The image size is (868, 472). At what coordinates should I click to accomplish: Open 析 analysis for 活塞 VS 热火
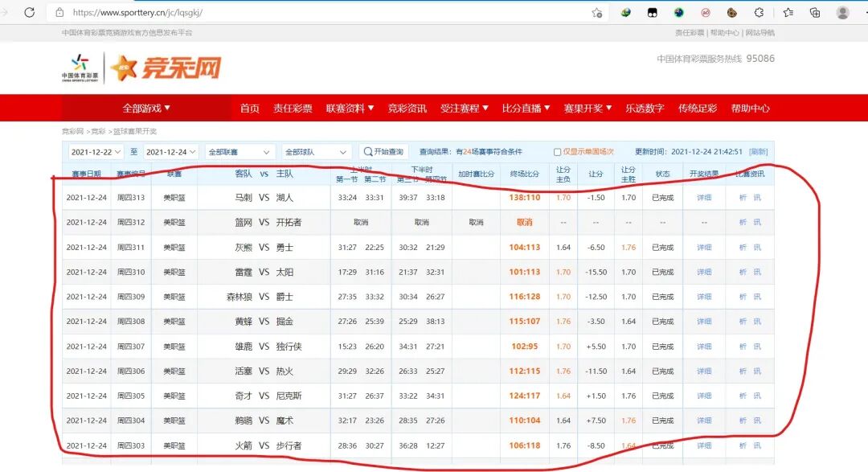[743, 371]
